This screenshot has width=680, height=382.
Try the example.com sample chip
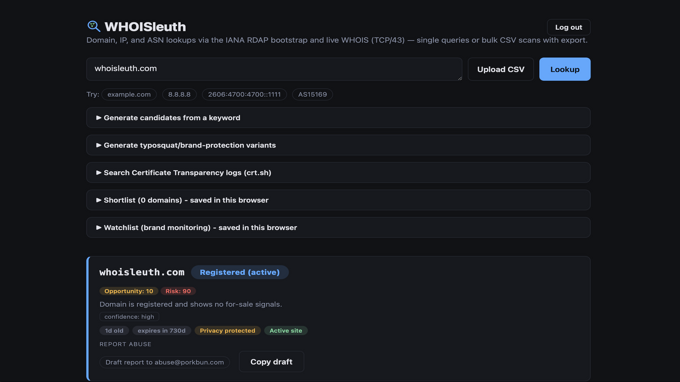(129, 95)
